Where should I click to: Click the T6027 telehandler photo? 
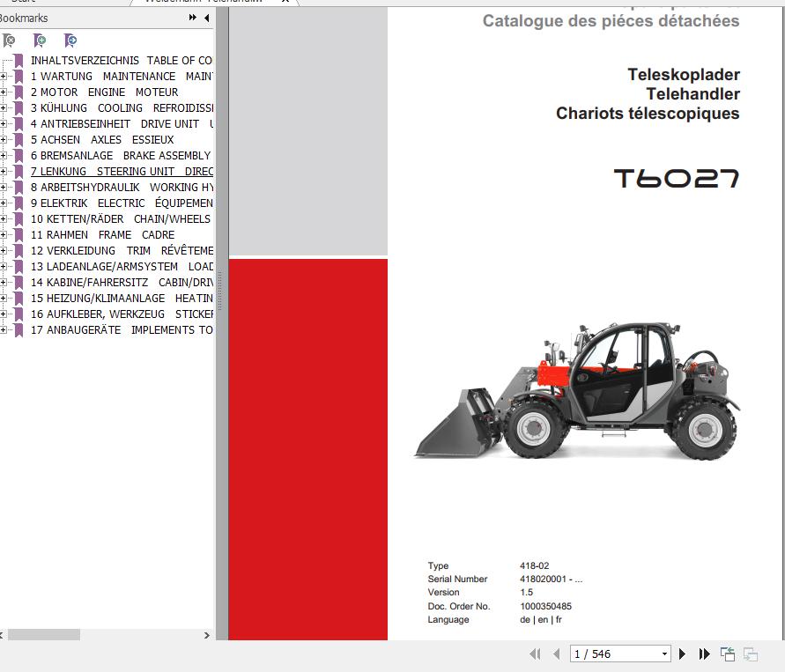pyautogui.click(x=577, y=390)
